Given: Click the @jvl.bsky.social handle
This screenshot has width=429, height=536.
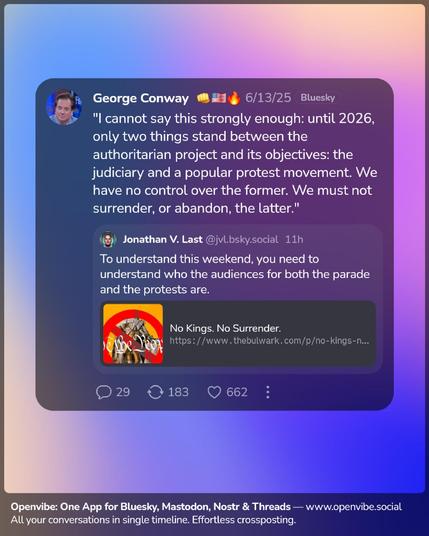Looking at the screenshot, I should point(242,240).
